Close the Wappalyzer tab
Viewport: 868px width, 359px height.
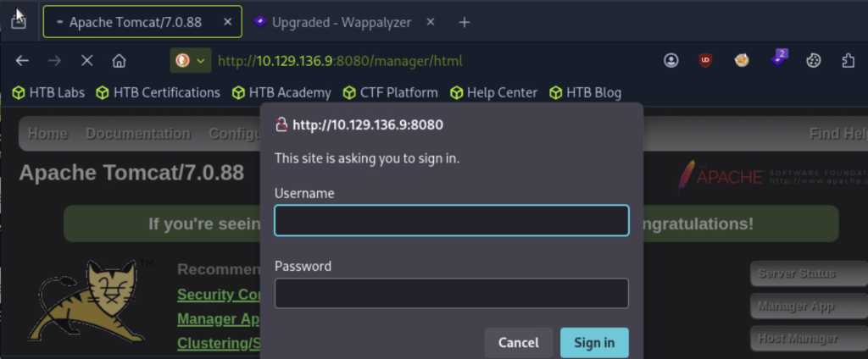(431, 22)
